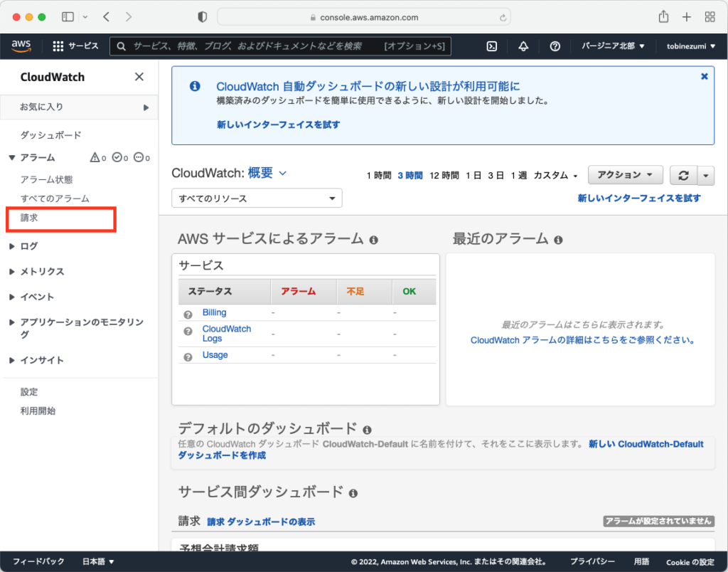The width and height of the screenshot is (728, 572).
Task: Dismiss the new dashboard design banner
Action: click(x=705, y=76)
